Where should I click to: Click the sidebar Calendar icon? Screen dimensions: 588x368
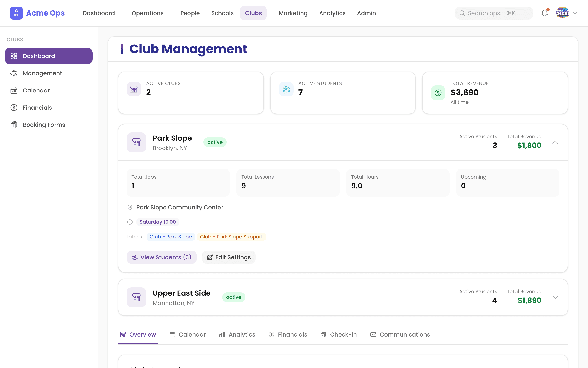14,90
